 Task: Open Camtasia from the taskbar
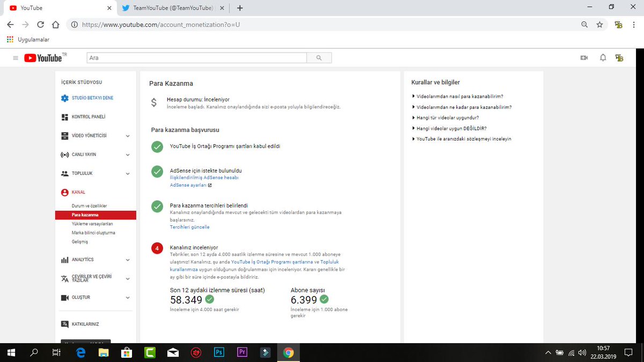point(150,352)
